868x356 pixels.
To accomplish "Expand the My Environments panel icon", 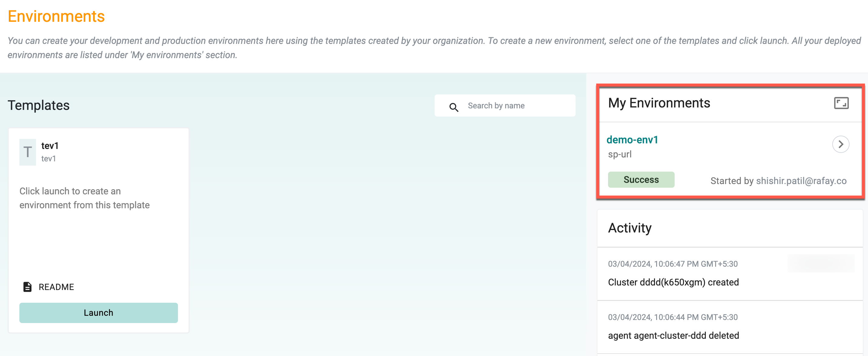I will click(x=841, y=103).
